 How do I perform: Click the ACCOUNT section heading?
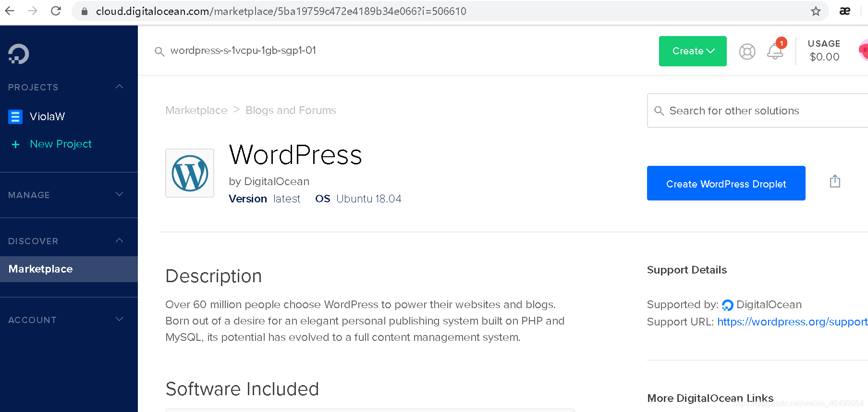click(x=32, y=320)
